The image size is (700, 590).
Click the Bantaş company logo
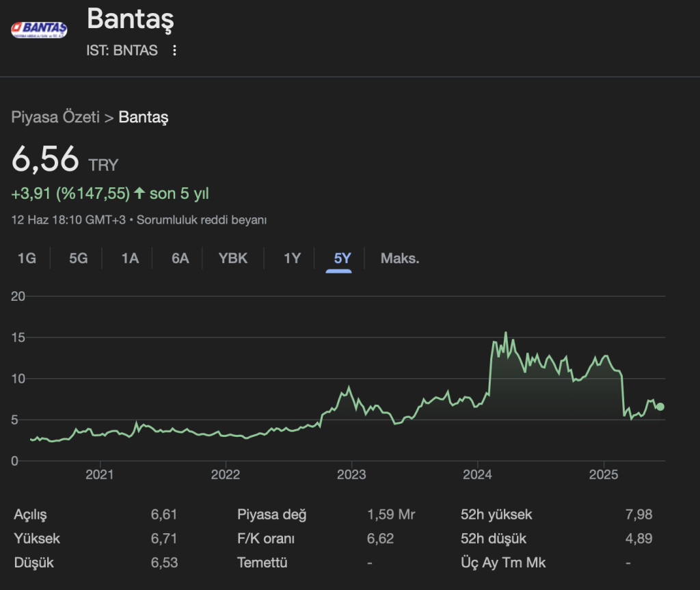[39, 29]
